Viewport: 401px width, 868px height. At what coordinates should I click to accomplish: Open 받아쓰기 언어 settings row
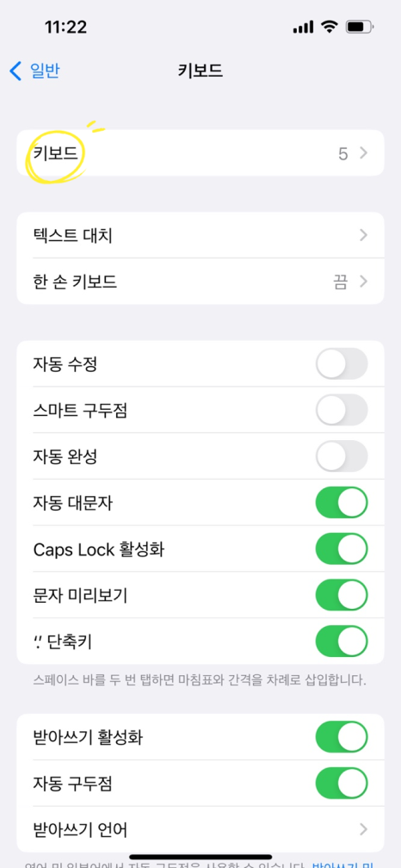(200, 828)
